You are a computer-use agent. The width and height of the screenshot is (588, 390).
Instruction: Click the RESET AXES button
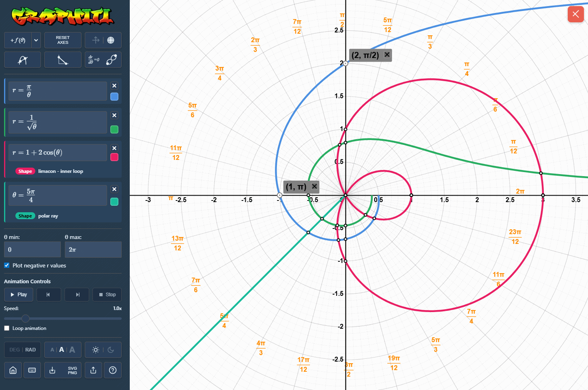(63, 40)
